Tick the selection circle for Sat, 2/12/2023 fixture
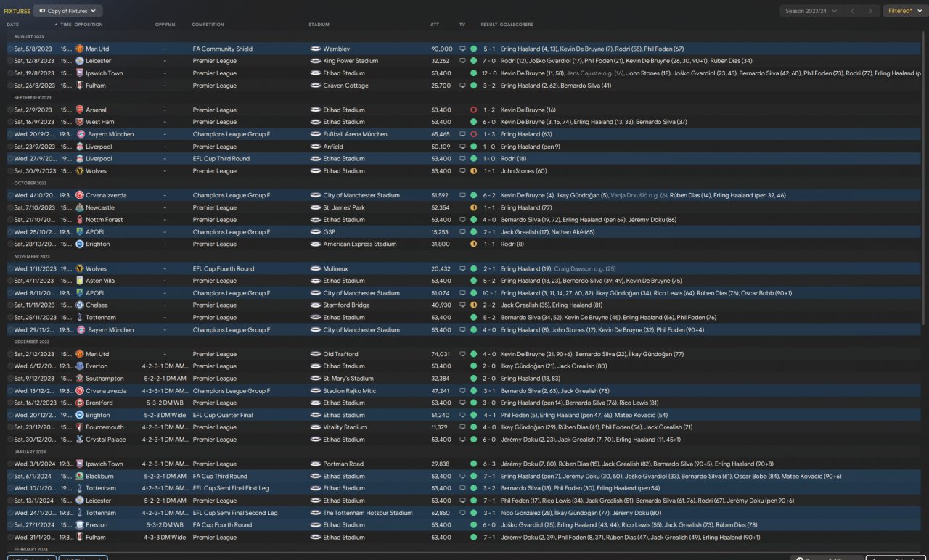 pyautogui.click(x=10, y=354)
